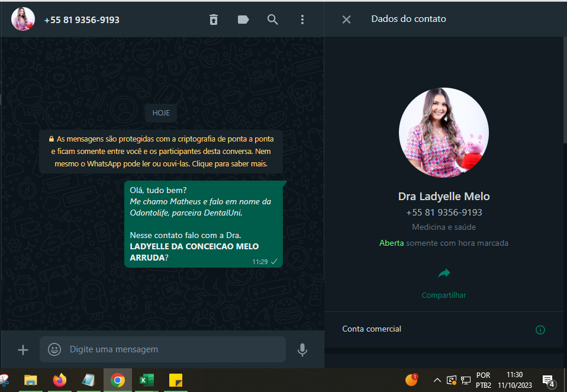567x392 pixels.
Task: Click the network display tray icon
Action: 466,380
